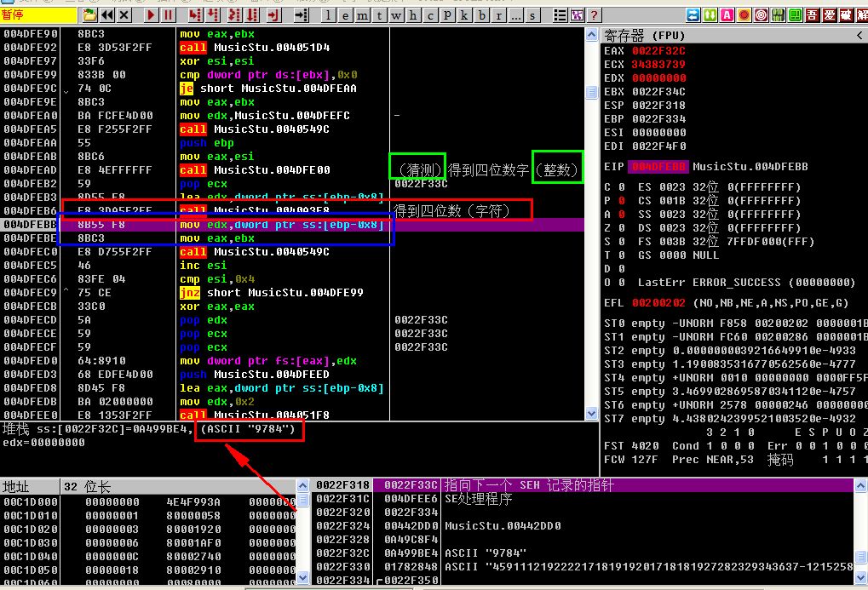Click stack pane scroll down arrow

pos(861,578)
